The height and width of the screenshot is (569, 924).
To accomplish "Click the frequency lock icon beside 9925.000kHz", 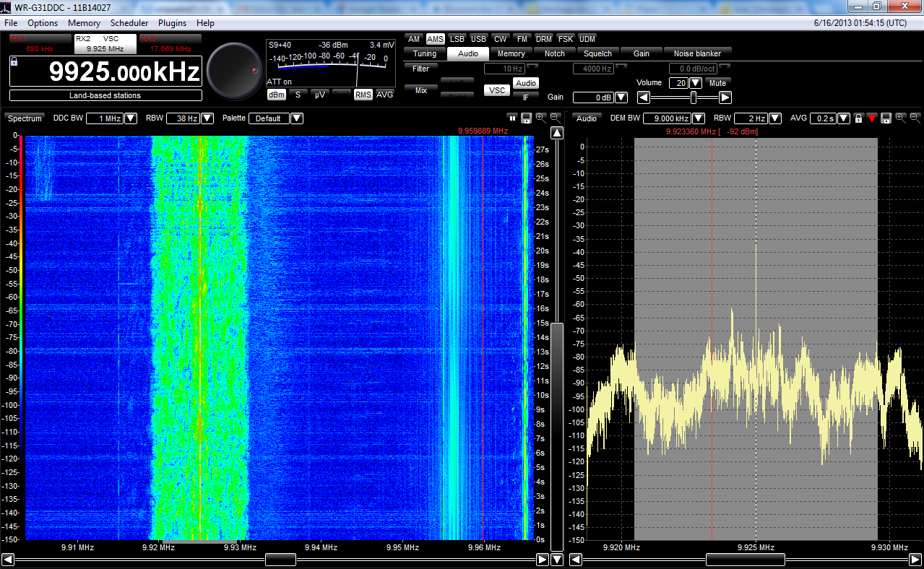I will 14,63.
